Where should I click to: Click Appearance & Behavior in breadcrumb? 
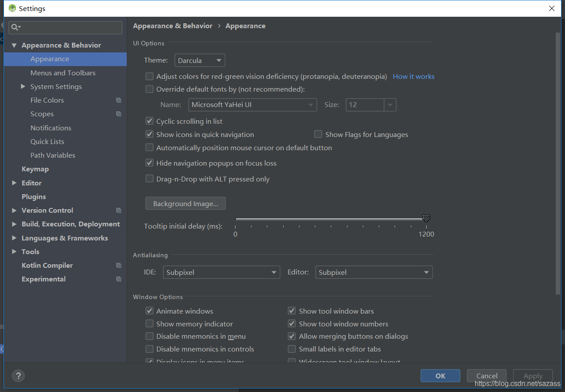(173, 26)
